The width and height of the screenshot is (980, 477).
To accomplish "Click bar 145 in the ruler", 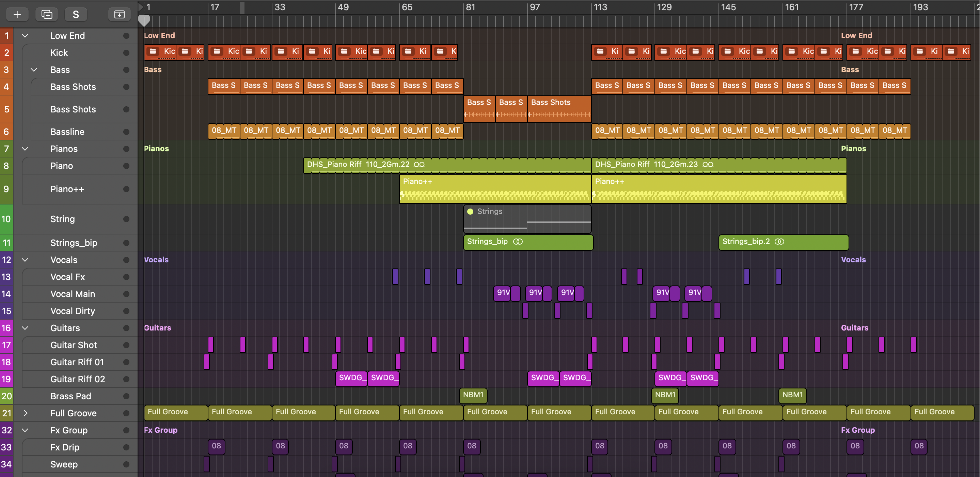I will (x=728, y=7).
